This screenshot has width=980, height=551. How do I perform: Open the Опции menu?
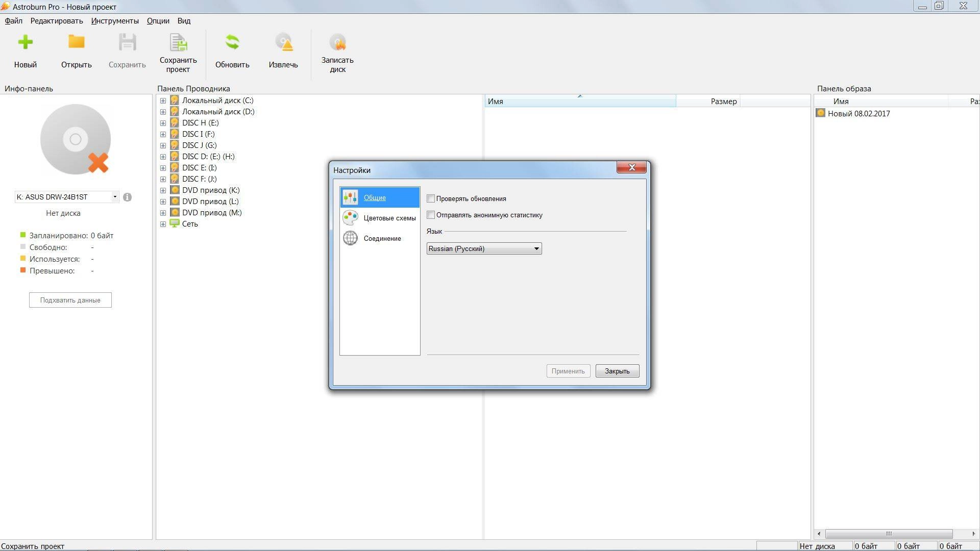pyautogui.click(x=158, y=21)
